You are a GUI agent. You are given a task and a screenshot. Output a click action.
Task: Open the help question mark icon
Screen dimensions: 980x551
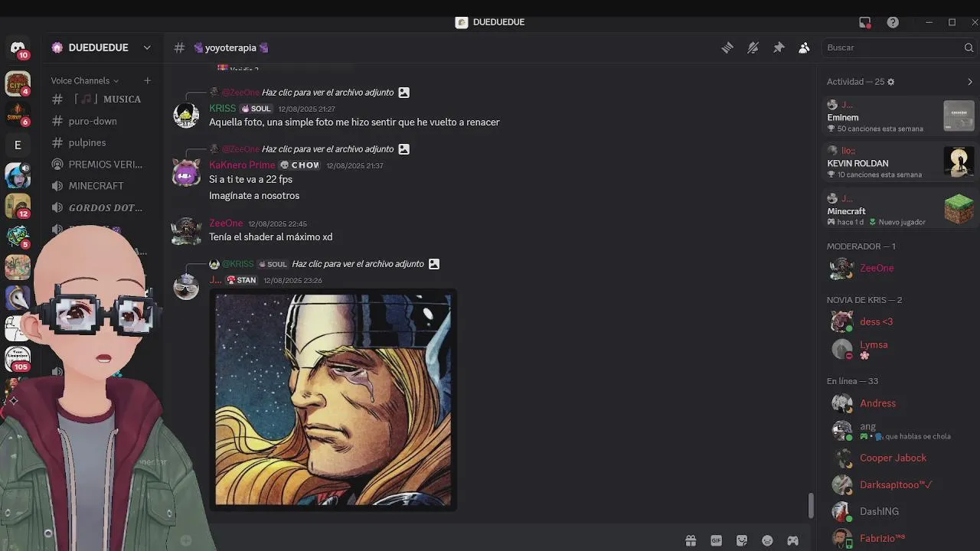(x=893, y=22)
